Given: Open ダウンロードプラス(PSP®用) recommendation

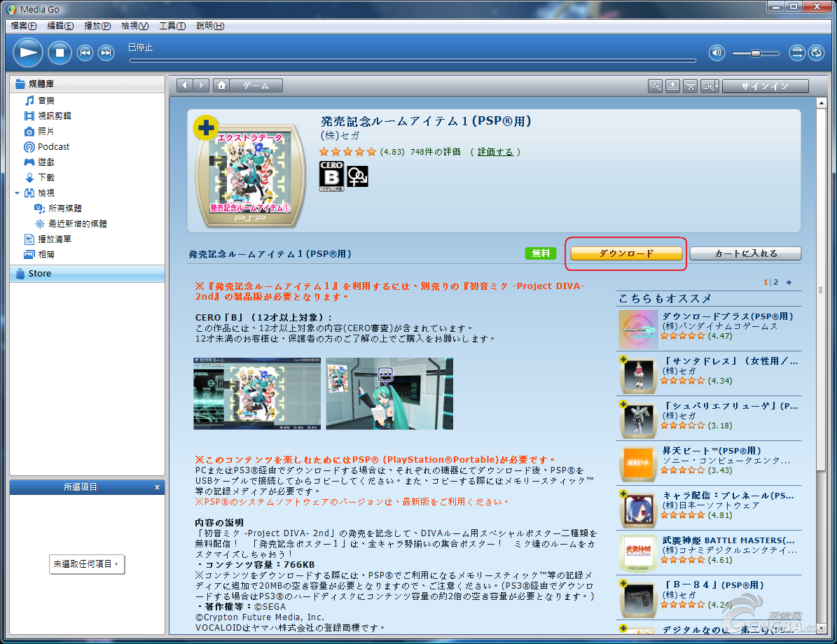Looking at the screenshot, I should click(728, 316).
